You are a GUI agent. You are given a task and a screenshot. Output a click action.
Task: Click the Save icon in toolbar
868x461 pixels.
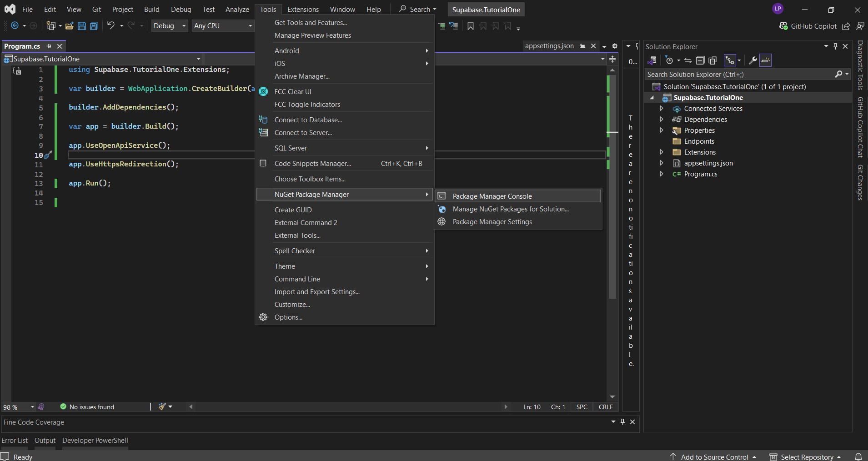(x=82, y=26)
